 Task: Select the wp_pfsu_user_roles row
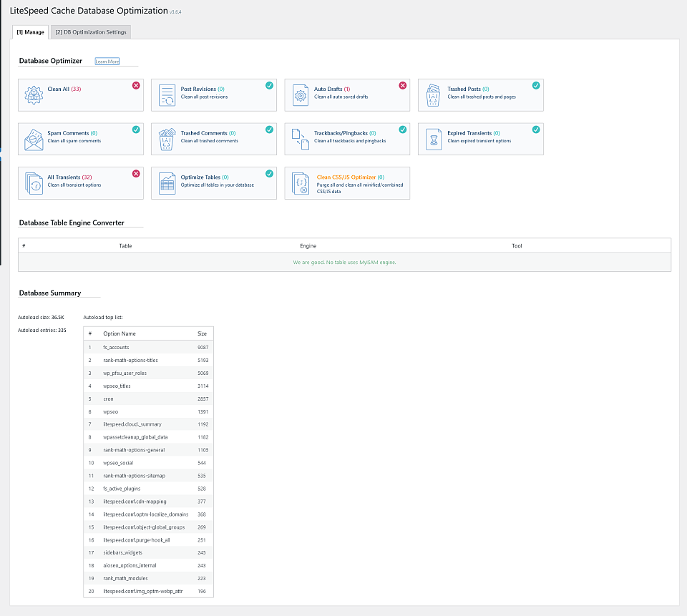click(149, 373)
